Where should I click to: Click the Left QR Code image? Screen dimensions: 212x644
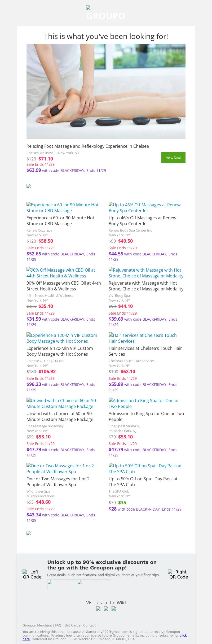pyautogui.click(x=32, y=574)
